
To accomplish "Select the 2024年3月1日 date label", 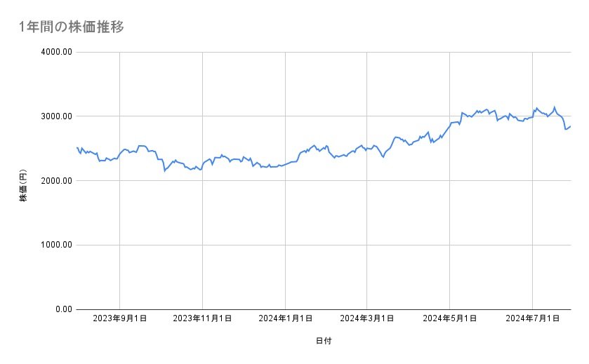I will (367, 318).
